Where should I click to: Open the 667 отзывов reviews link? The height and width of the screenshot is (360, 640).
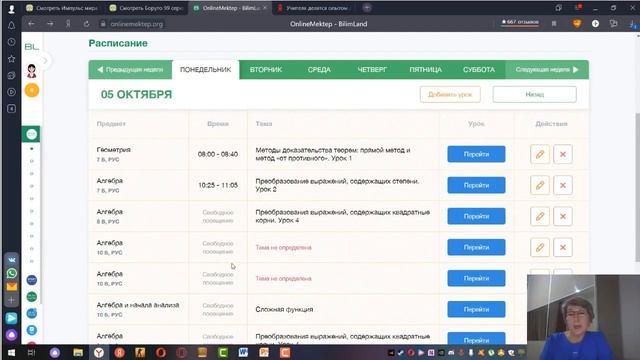tap(520, 22)
